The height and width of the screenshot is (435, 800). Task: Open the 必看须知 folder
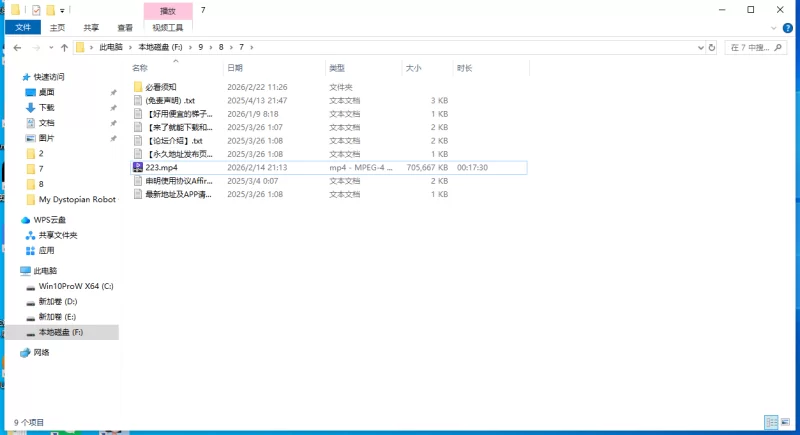161,87
